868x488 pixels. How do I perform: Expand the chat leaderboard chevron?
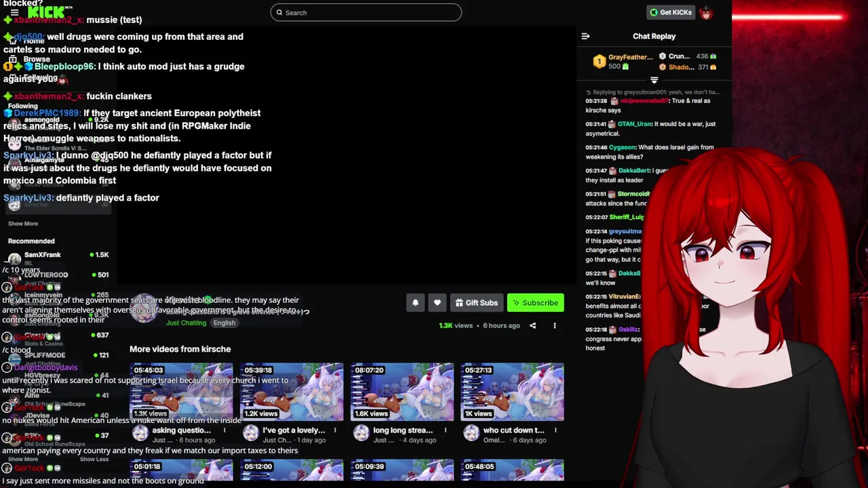click(654, 80)
